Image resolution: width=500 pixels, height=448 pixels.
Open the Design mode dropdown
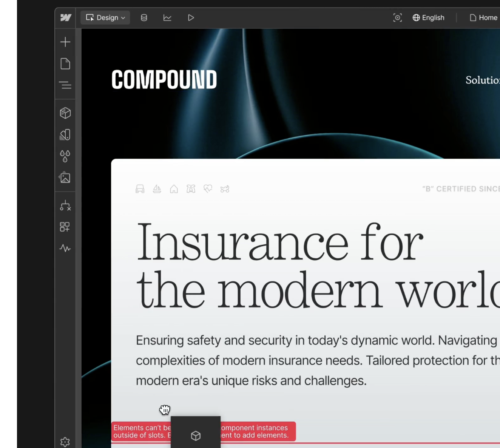(105, 18)
